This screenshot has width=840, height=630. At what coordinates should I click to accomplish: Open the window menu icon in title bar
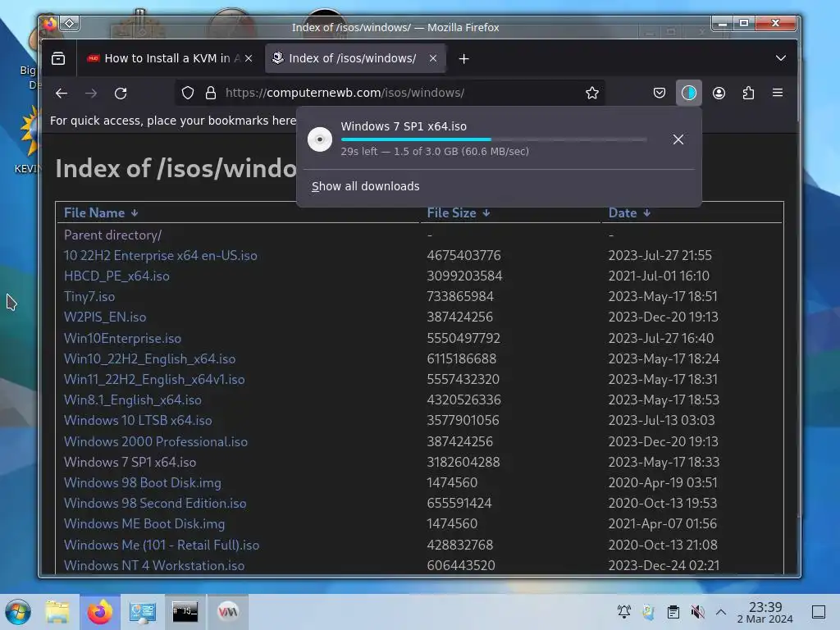coord(50,24)
